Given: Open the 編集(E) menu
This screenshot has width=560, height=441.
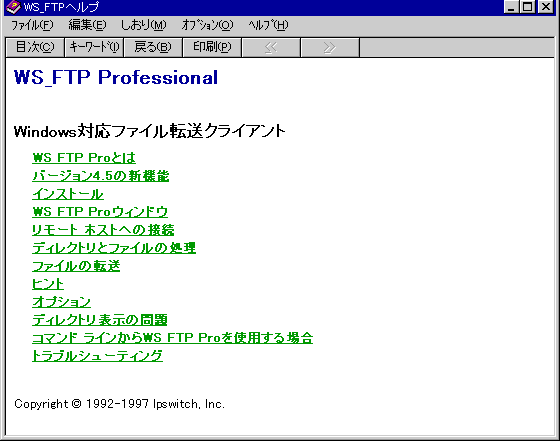Looking at the screenshot, I should coord(87,25).
